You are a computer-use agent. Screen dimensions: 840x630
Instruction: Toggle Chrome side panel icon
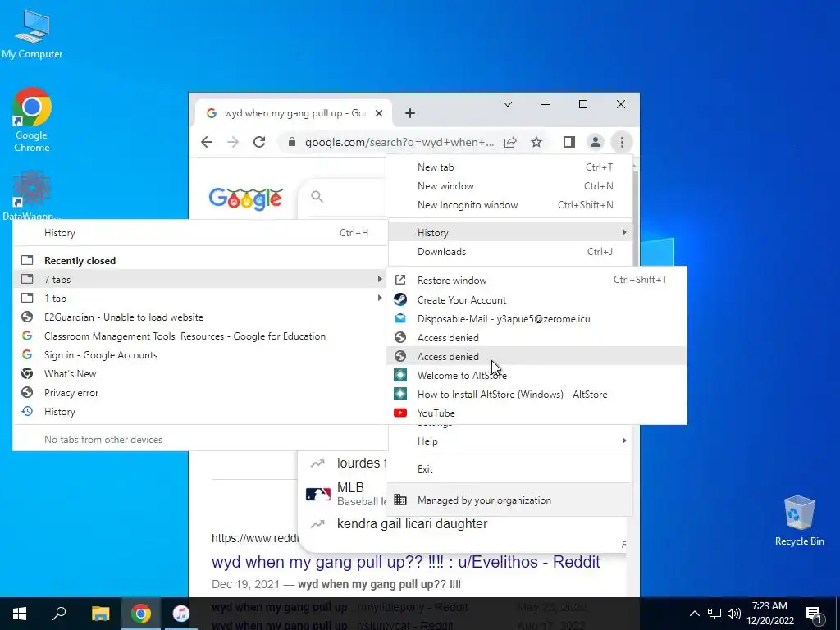pyautogui.click(x=569, y=142)
